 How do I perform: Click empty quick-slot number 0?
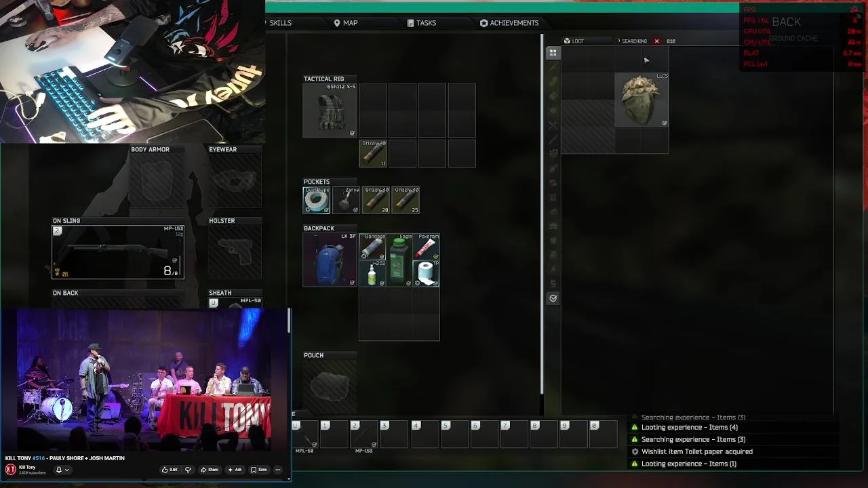tap(604, 434)
